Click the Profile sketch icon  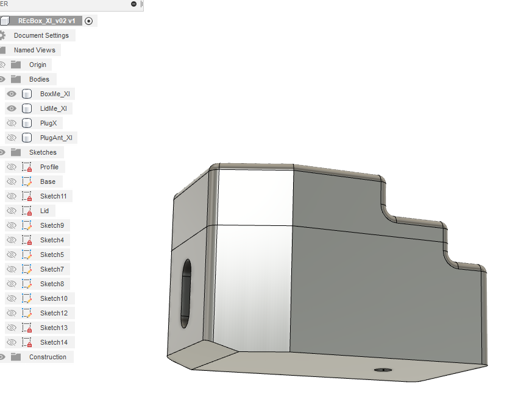click(x=27, y=167)
